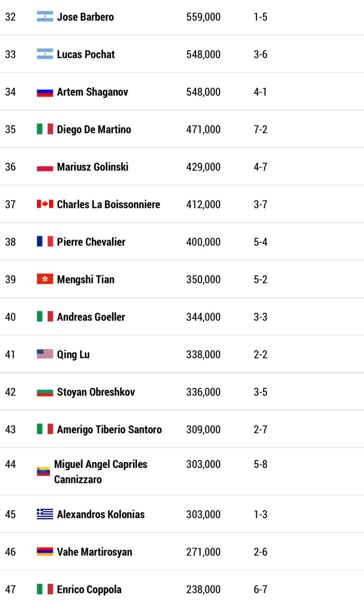
Task: Click the French flag beside Pierre Chevalier
Action: (x=45, y=241)
